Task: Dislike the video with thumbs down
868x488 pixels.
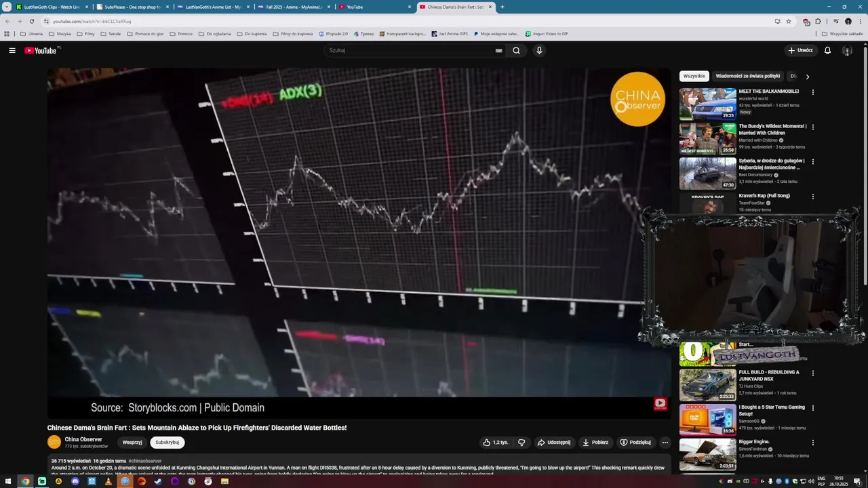Action: 521,443
